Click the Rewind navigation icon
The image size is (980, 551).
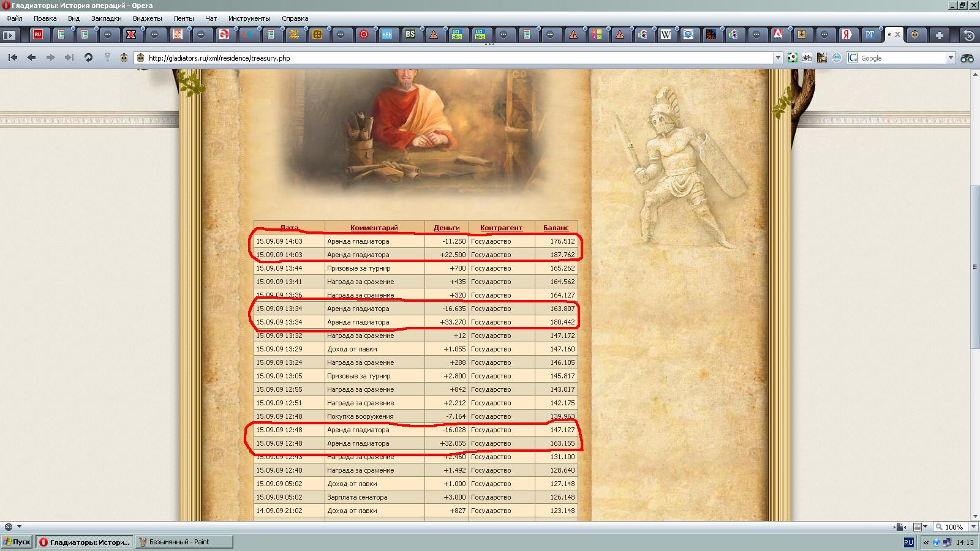click(x=12, y=58)
